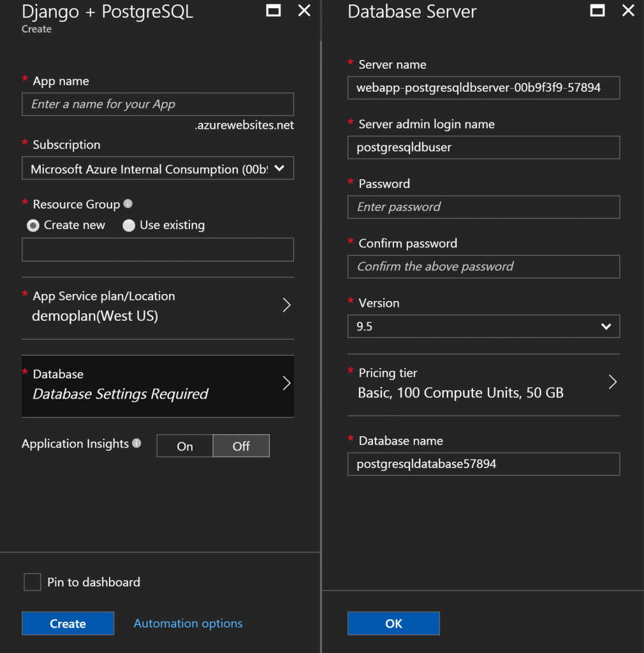The width and height of the screenshot is (644, 653).
Task: Select the Use existing radio button
Action: click(129, 225)
